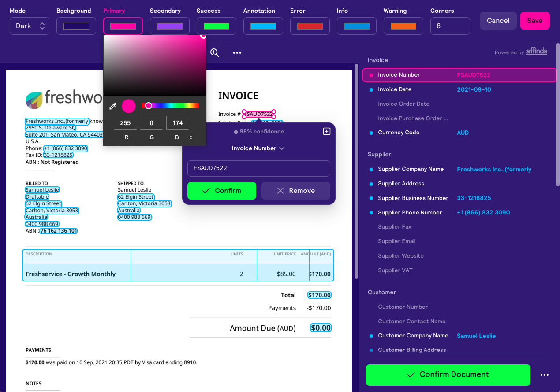This screenshot has height=392, width=560.
Task: Click the 2021-09-10 invoice date value
Action: coord(474,89)
